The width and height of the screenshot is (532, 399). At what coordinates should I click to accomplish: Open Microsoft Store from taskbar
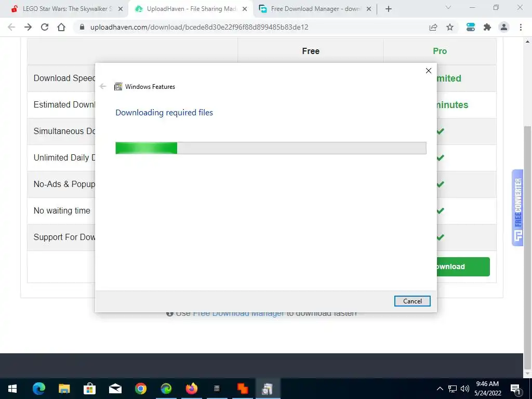coord(89,389)
